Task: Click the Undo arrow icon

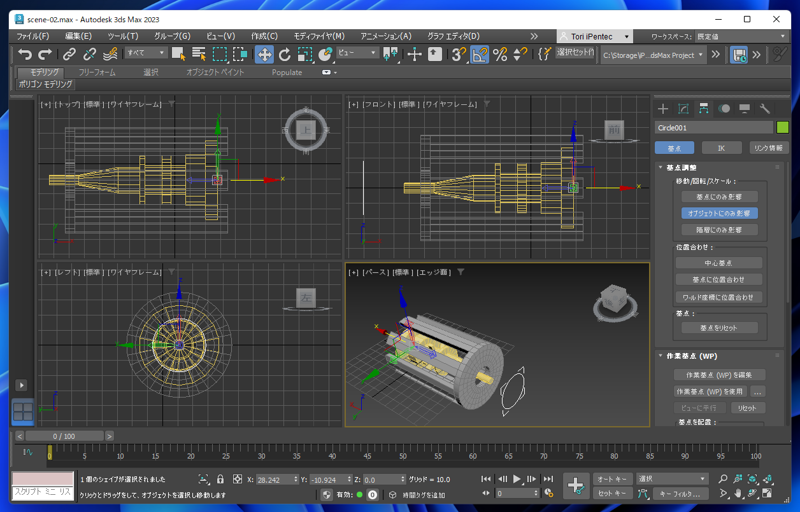Action: (x=24, y=54)
